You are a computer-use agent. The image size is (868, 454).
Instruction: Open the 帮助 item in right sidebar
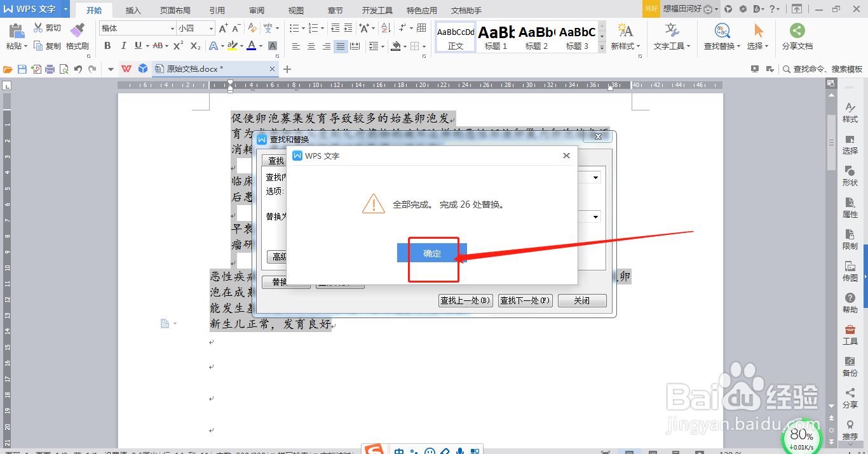[x=850, y=303]
